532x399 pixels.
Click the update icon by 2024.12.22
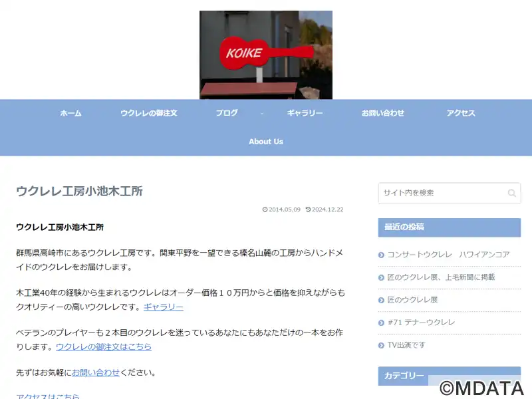308,209
